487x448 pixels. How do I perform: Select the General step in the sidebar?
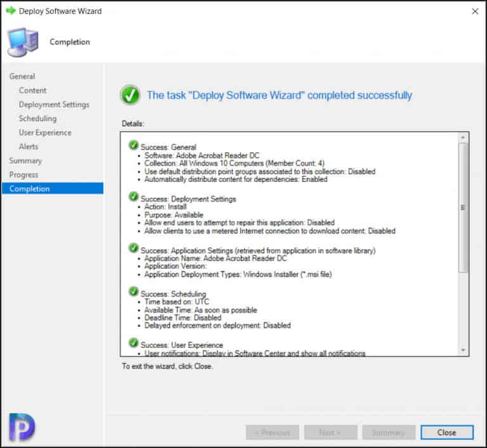click(x=22, y=77)
